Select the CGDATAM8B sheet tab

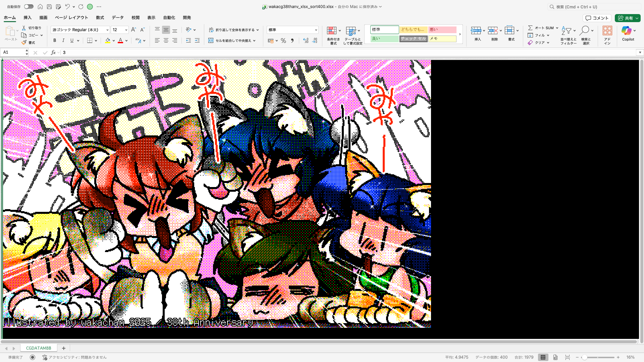[x=39, y=348]
